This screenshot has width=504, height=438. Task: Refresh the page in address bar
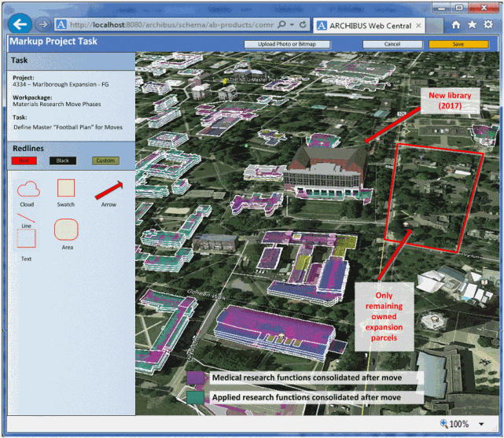click(303, 25)
